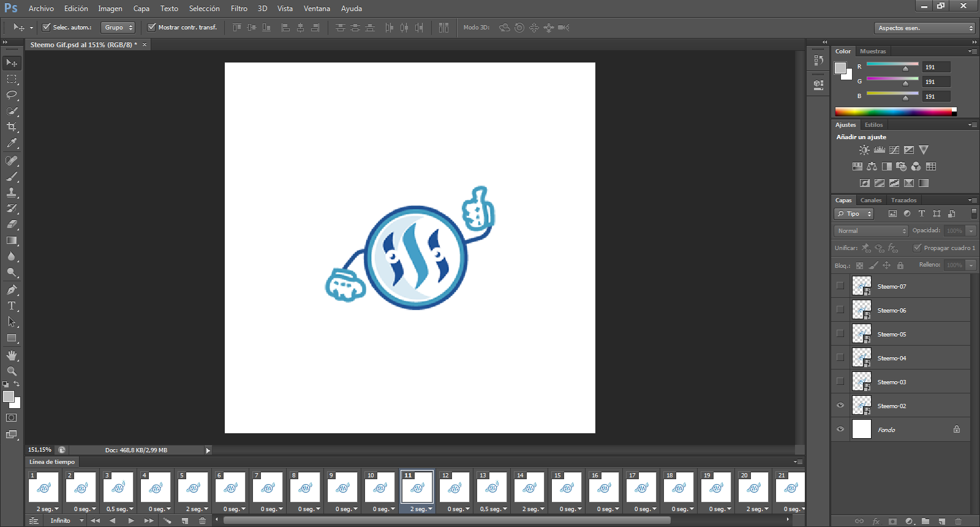Toggle the Selec. autom. checkbox
Screen dimensions: 980x527
coord(47,27)
